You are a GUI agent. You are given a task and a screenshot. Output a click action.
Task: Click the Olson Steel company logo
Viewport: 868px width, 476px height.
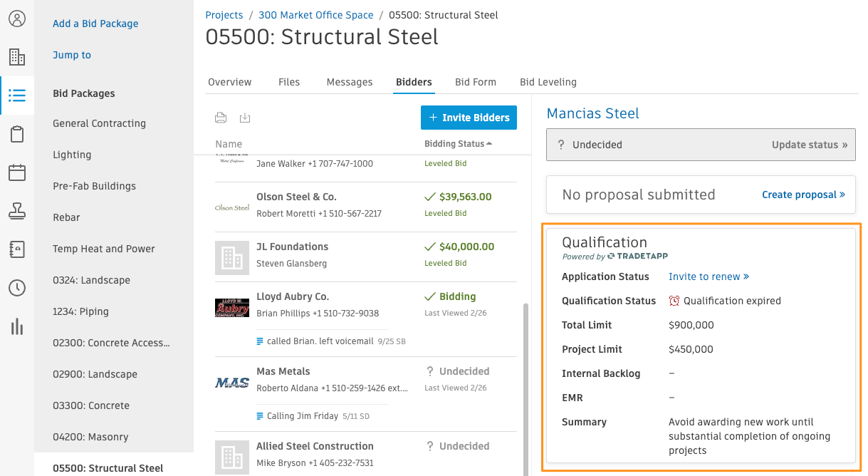tap(232, 207)
